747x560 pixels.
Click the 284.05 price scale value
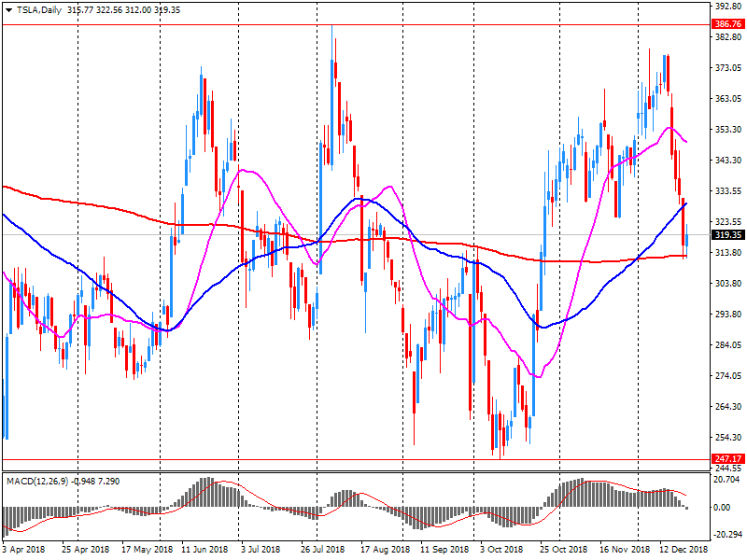pyautogui.click(x=728, y=344)
